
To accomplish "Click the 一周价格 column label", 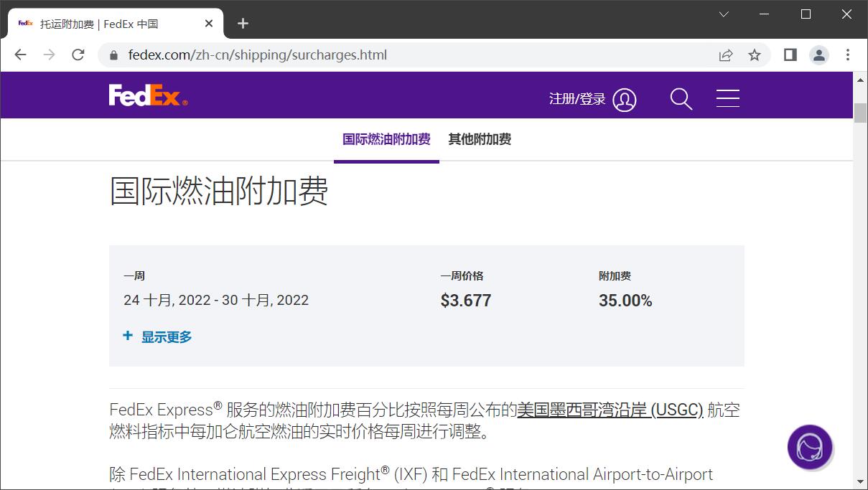I will pyautogui.click(x=462, y=276).
